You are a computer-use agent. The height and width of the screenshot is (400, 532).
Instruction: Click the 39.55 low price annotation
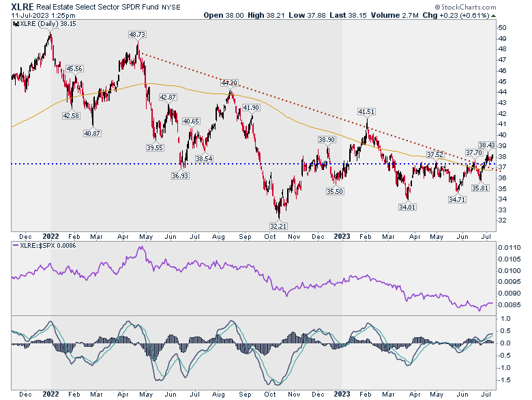pyautogui.click(x=155, y=147)
